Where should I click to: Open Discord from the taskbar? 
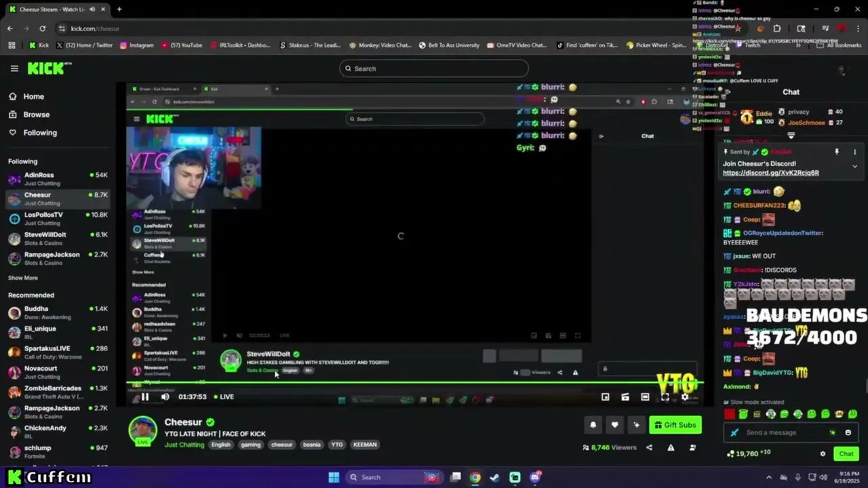coord(535,477)
